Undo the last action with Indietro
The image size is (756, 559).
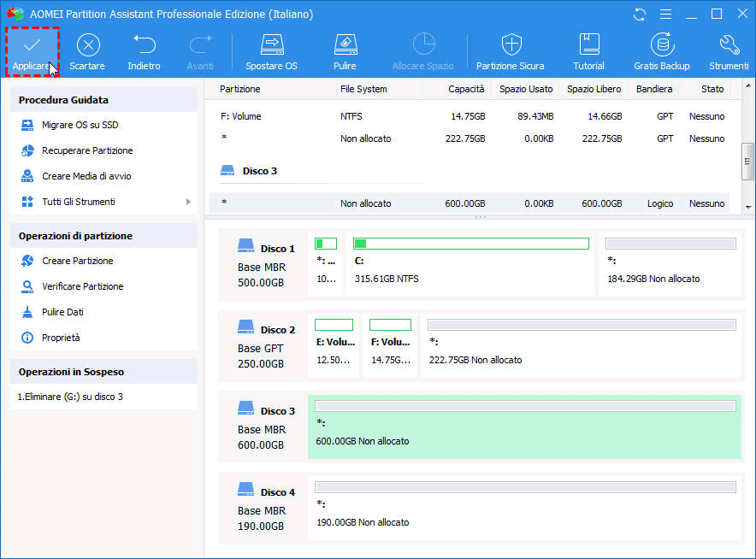pos(144,45)
